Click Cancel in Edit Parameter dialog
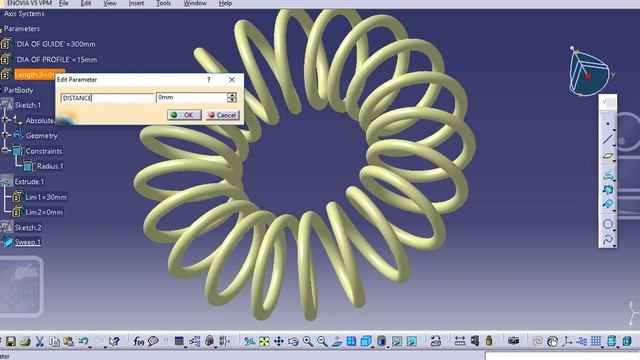This screenshot has width=640, height=360. pos(222,115)
